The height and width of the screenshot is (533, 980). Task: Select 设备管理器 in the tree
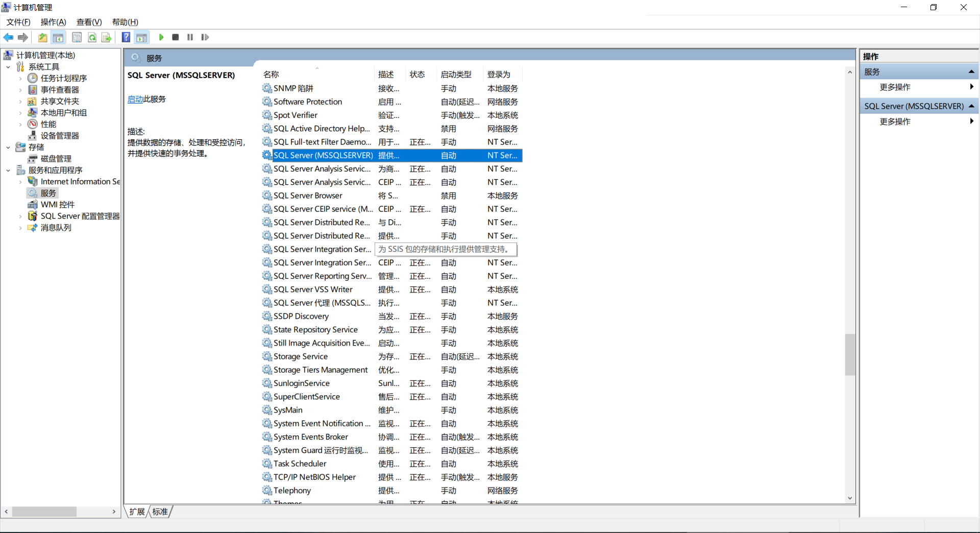pos(60,136)
